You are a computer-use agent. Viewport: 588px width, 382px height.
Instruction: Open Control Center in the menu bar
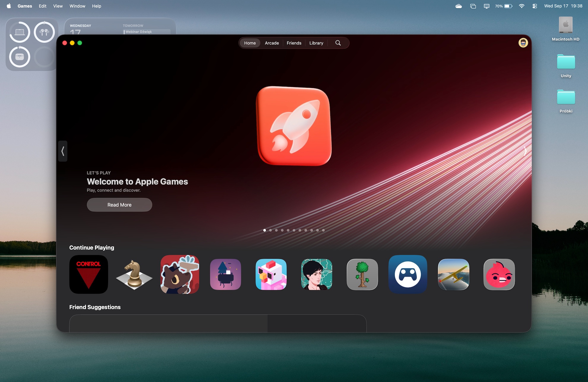(x=535, y=6)
